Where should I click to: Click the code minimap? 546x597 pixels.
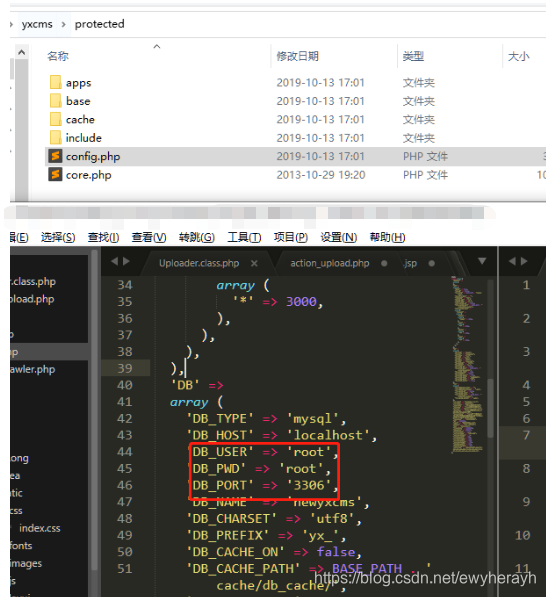click(x=467, y=365)
